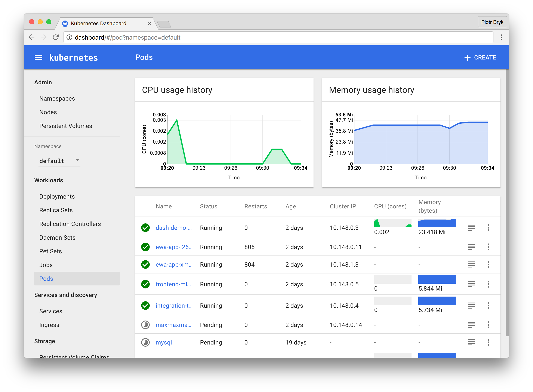Select the Deployments workload item
This screenshot has height=392, width=533.
(58, 196)
